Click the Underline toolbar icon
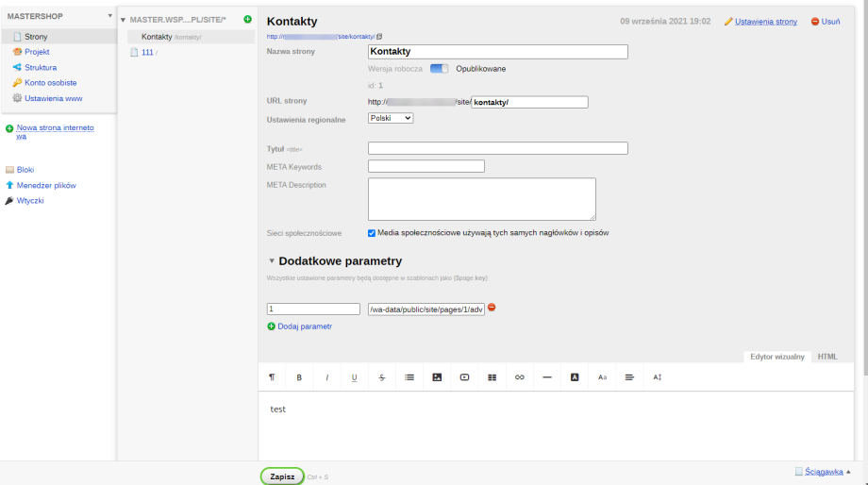Image resolution: width=868 pixels, height=485 pixels. click(355, 377)
